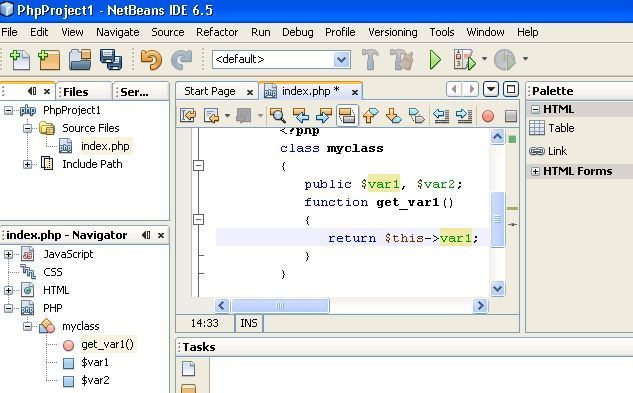The image size is (633, 393).
Task: Open the Source menu
Action: point(168,32)
